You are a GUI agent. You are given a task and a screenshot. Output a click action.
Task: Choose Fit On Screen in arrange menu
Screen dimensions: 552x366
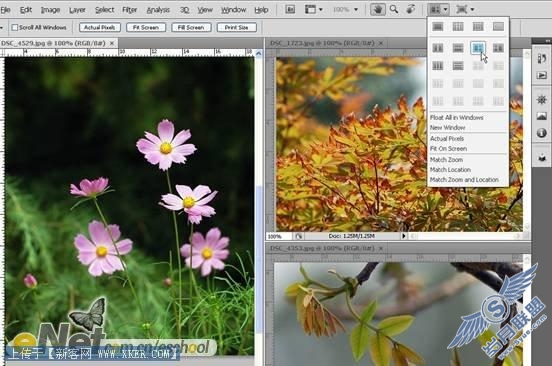(x=448, y=149)
